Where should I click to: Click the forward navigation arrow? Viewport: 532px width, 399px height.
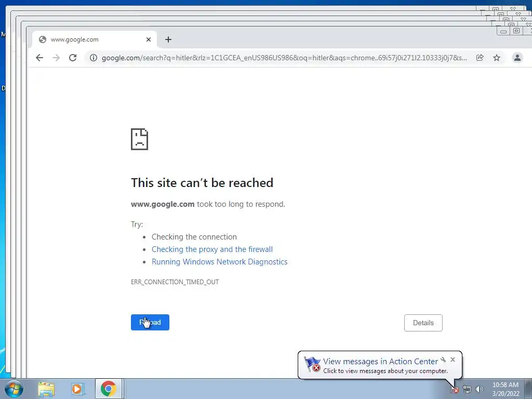point(56,58)
